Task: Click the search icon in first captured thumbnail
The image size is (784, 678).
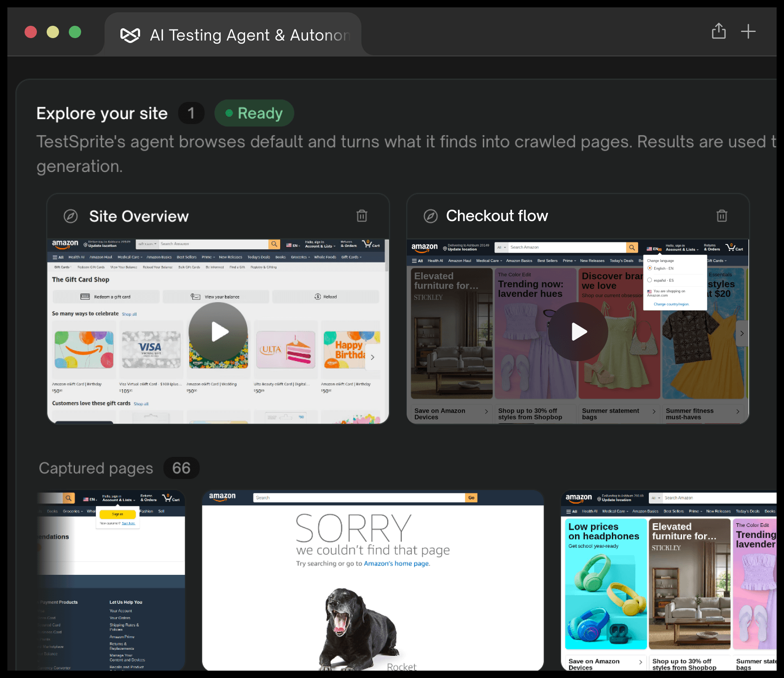Action: pos(69,498)
